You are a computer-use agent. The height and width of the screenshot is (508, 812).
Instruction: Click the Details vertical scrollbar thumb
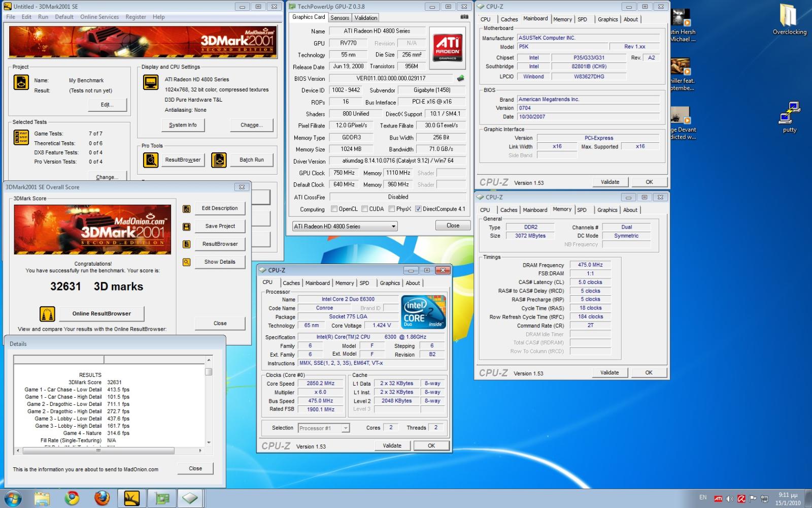(209, 371)
